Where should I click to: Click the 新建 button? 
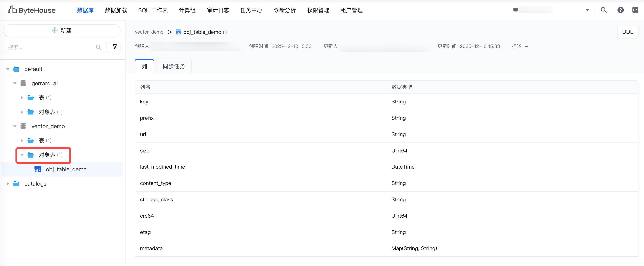(x=62, y=30)
